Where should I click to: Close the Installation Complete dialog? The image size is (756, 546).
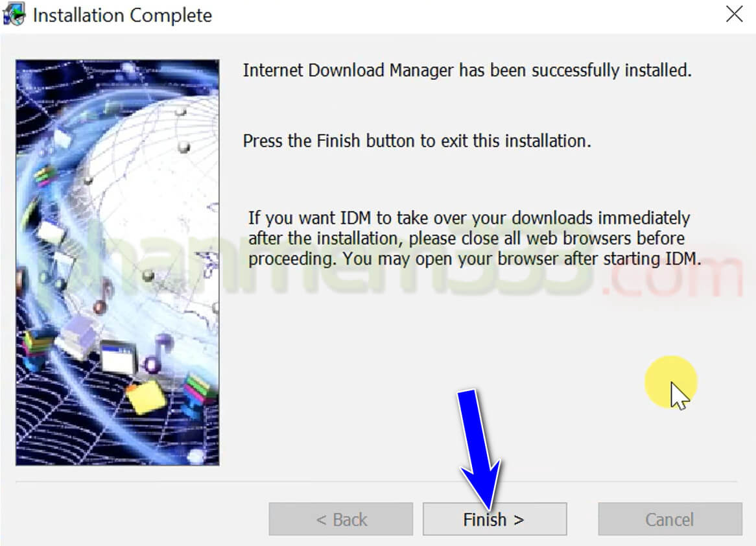[x=734, y=14]
